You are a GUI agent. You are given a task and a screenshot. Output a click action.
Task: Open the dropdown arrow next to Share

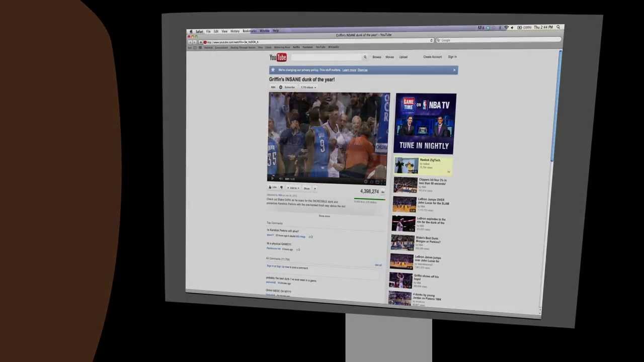point(315,189)
